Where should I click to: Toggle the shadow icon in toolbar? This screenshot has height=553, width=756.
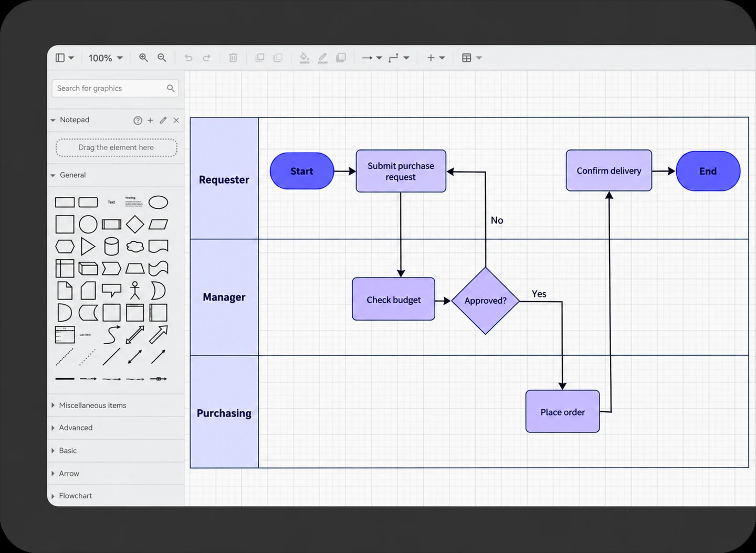(341, 58)
